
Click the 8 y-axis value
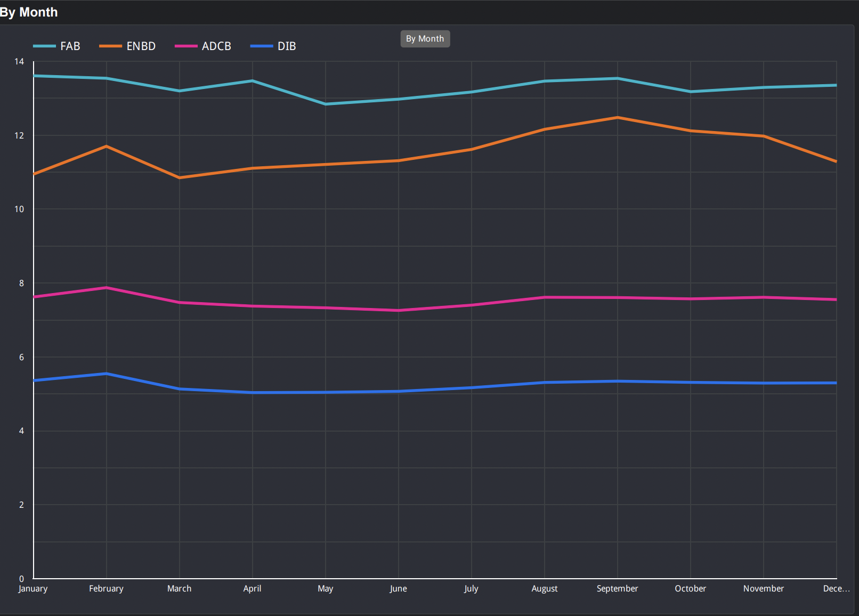click(x=21, y=283)
